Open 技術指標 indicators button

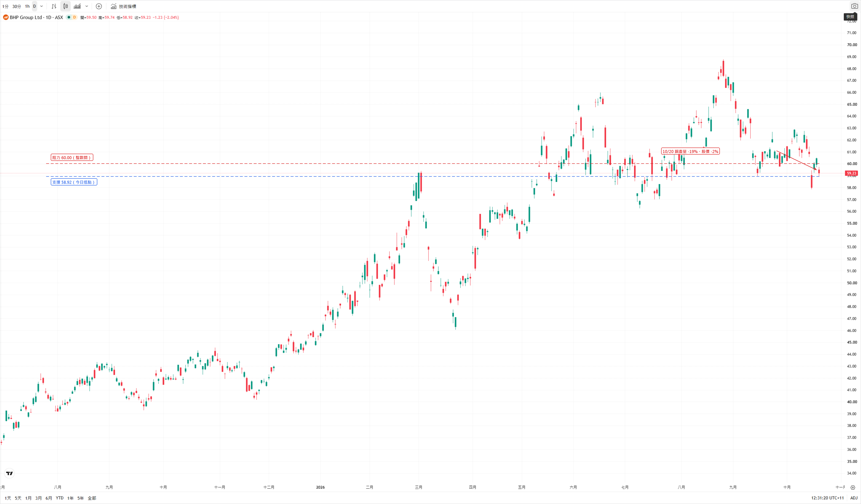click(123, 6)
